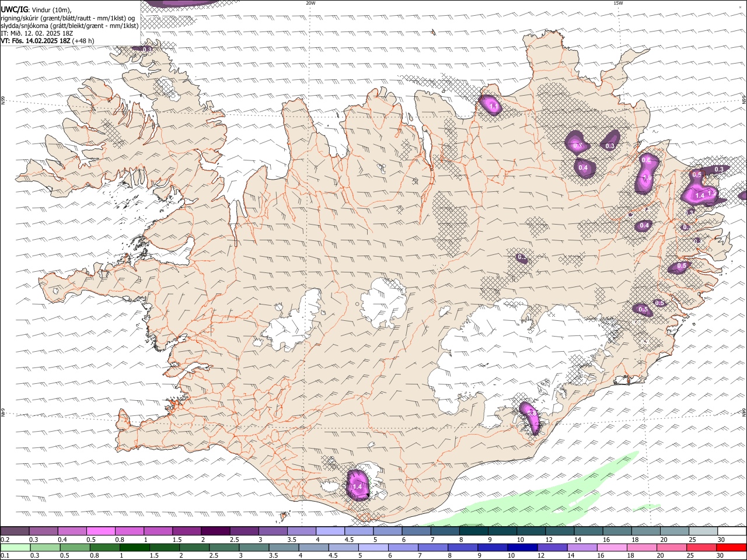The height and width of the screenshot is (560, 747).
Task: Click the top legend swatch between 25 and 30
Action: 703,531
